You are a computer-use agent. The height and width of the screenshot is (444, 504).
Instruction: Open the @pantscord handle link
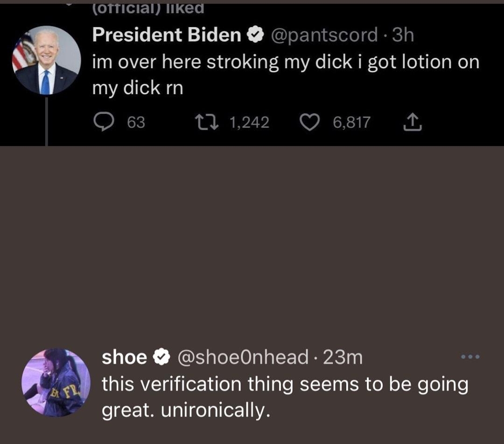tap(325, 35)
